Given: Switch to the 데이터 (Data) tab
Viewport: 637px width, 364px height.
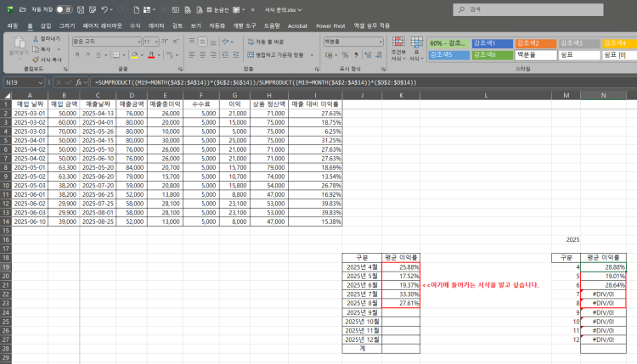Looking at the screenshot, I should (156, 25).
